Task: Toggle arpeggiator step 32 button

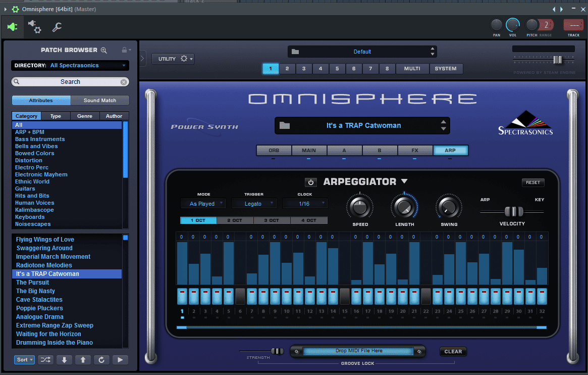Action: pyautogui.click(x=542, y=296)
